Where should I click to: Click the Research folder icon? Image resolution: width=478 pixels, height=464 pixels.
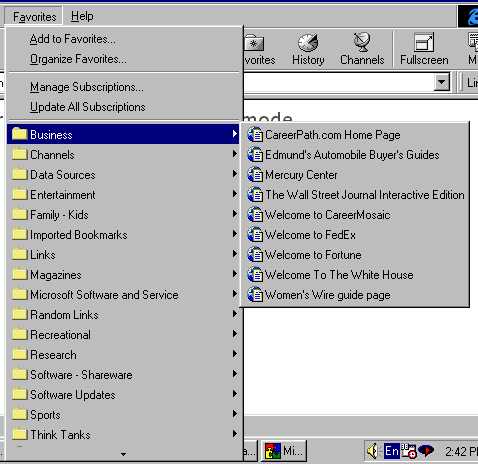pos(19,354)
